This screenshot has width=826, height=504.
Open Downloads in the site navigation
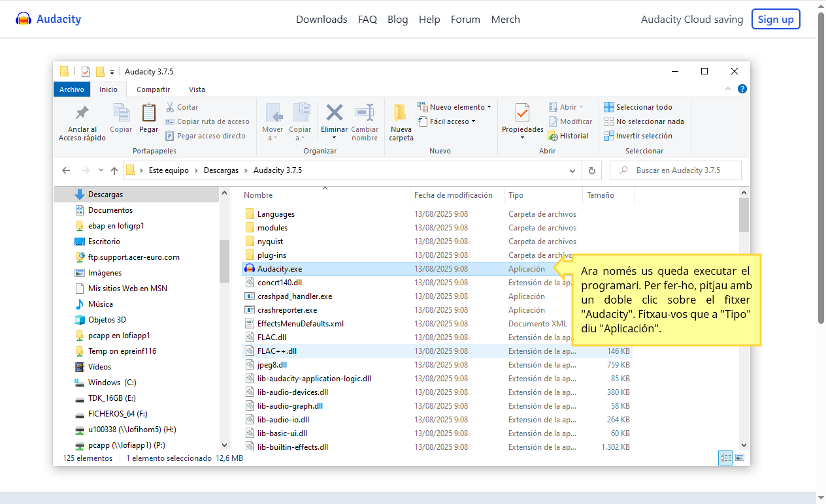point(322,20)
